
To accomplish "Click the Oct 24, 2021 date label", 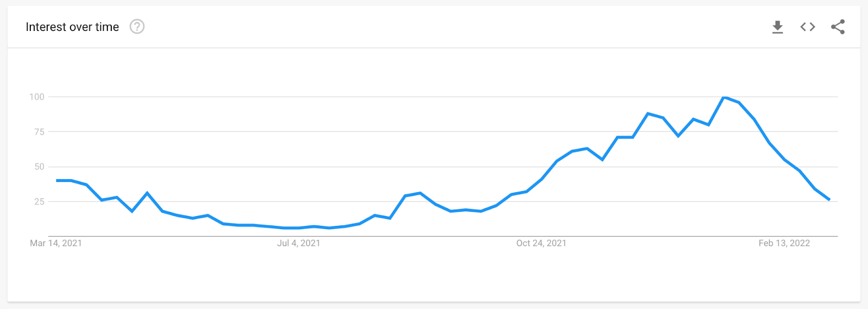I will pyautogui.click(x=541, y=243).
